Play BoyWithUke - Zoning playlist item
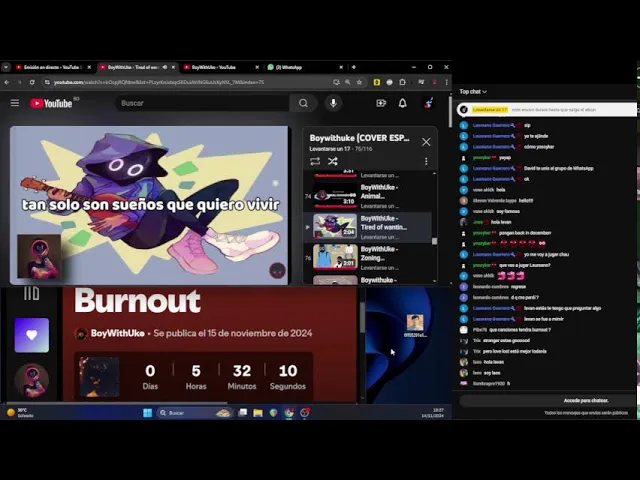Screen dimensions: 640x480 368,258
